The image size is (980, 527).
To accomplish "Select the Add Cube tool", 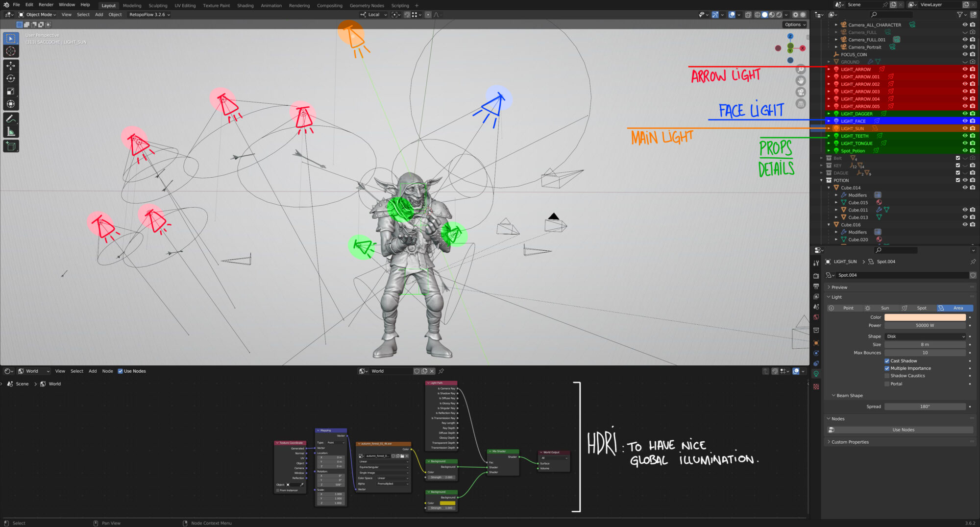I will pos(11,146).
